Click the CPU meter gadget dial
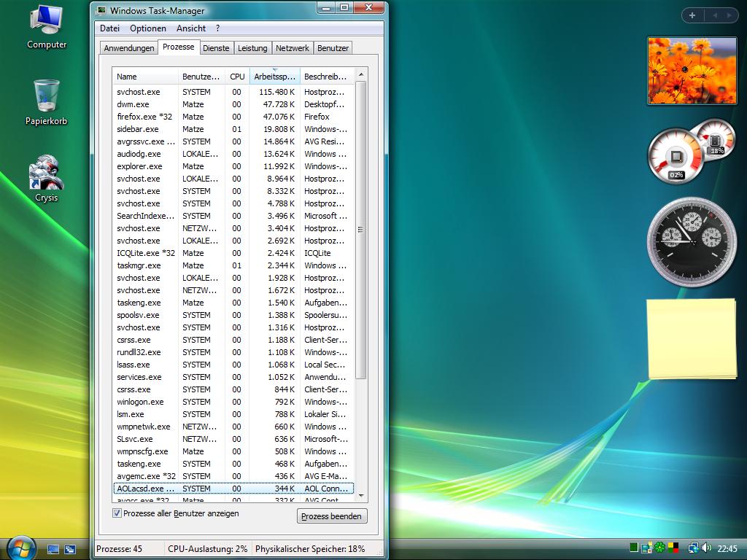747x560 pixels. [x=676, y=156]
